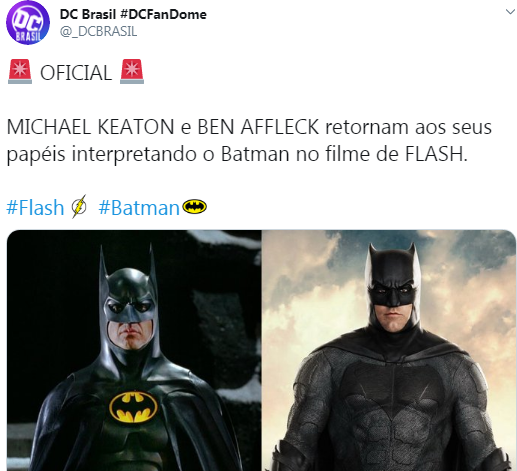
Task: Select the word OFICIAL
Action: (x=76, y=73)
